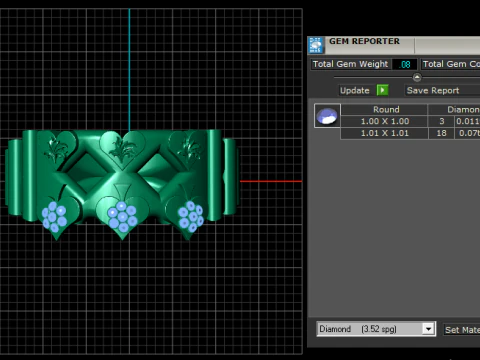Click the quantity cell showing 18
Image resolution: width=480 pixels, height=360 pixels.
click(x=441, y=133)
